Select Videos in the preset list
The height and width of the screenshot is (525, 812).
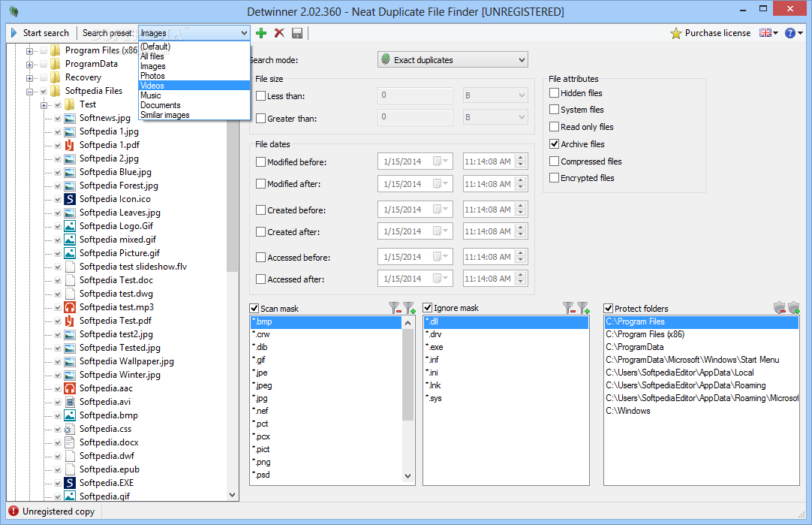point(194,86)
